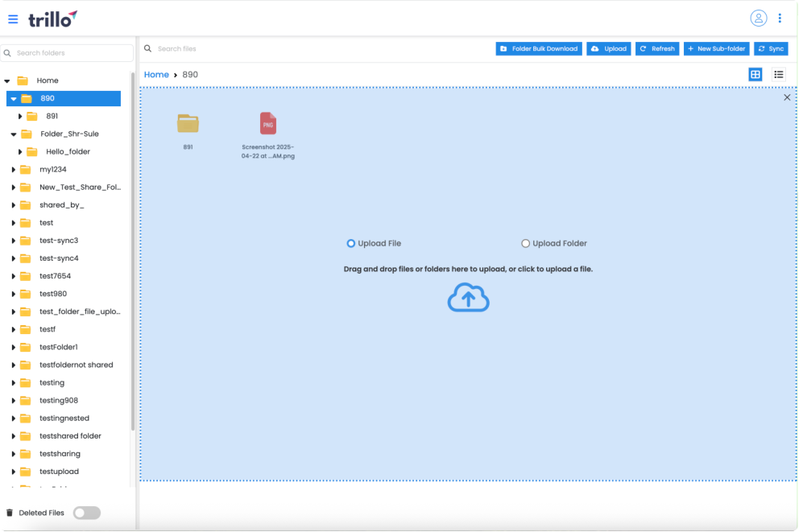799x532 pixels.
Task: Select the Upload File radio button
Action: [x=350, y=243]
